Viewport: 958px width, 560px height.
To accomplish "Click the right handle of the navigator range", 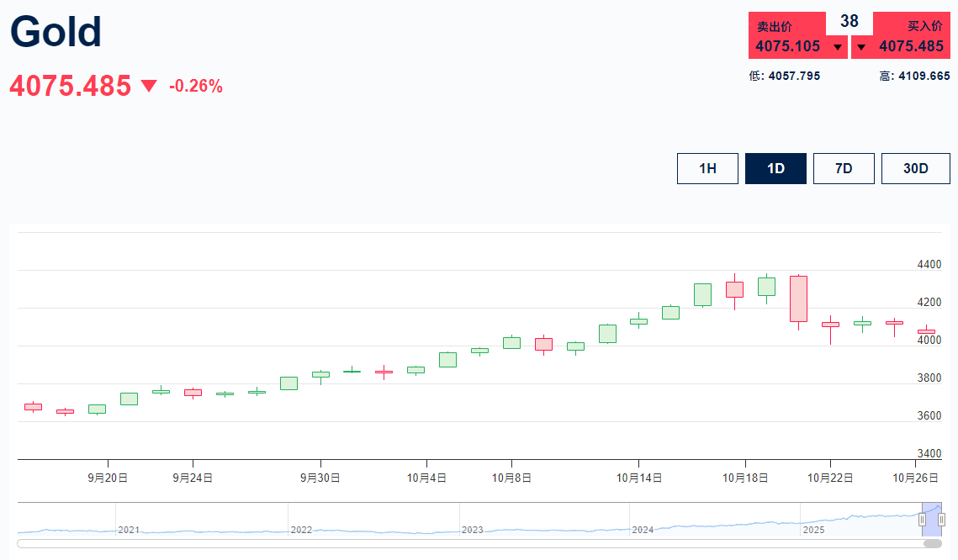I will (942, 520).
